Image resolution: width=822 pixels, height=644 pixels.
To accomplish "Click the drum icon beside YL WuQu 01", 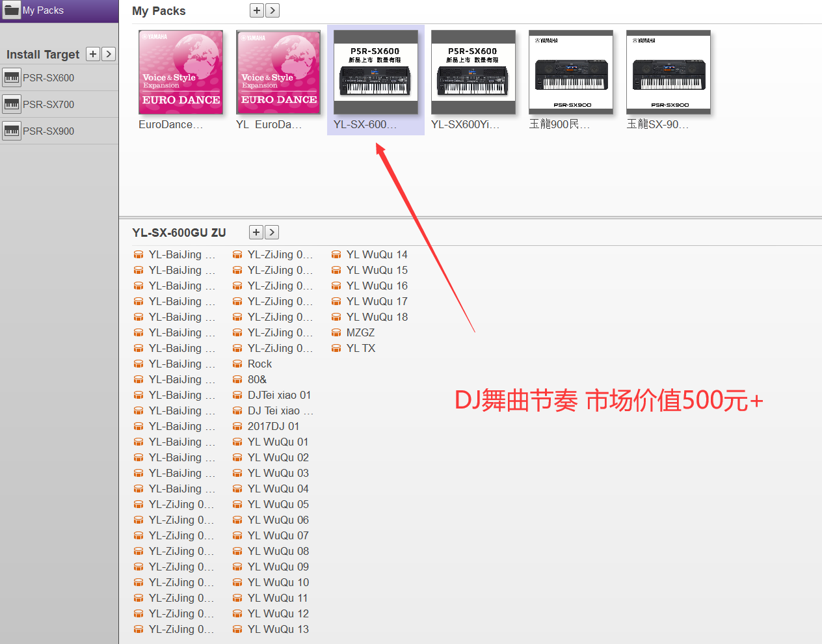I will click(x=237, y=442).
